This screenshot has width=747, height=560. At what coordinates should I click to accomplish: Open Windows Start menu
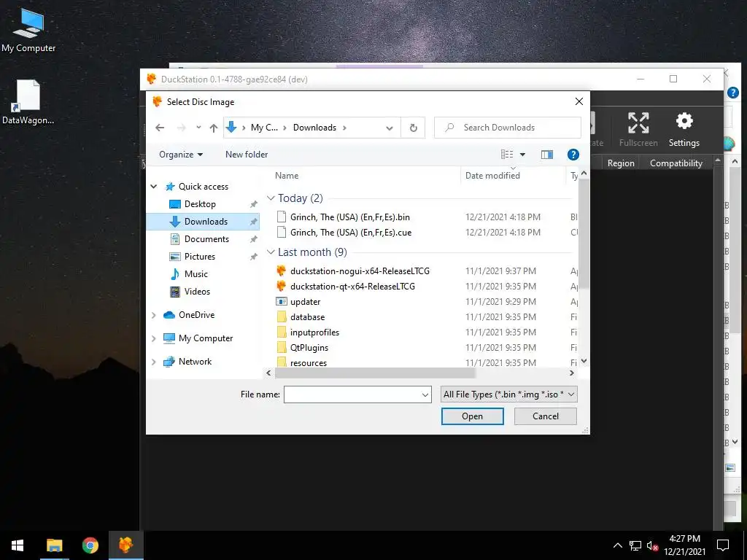pos(18,545)
